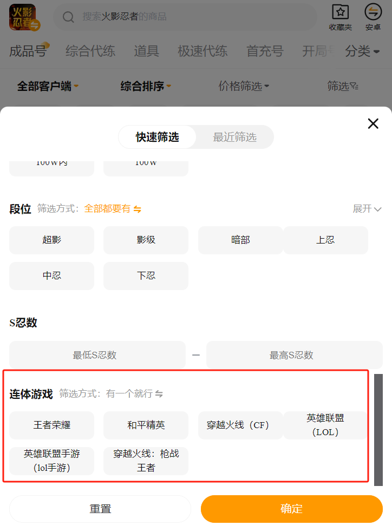Viewport: 392px width, 532px height.
Task: Click the 最高S忍数 input field
Action: coord(294,355)
